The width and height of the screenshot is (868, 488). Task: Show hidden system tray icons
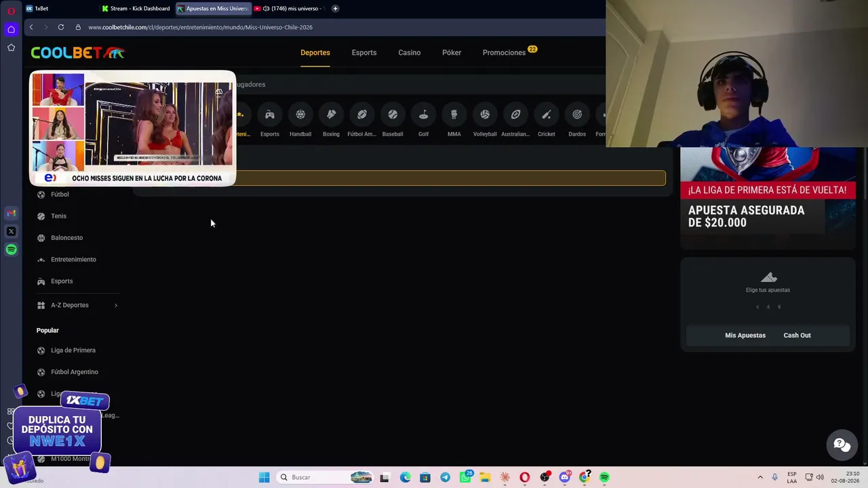[x=760, y=477]
